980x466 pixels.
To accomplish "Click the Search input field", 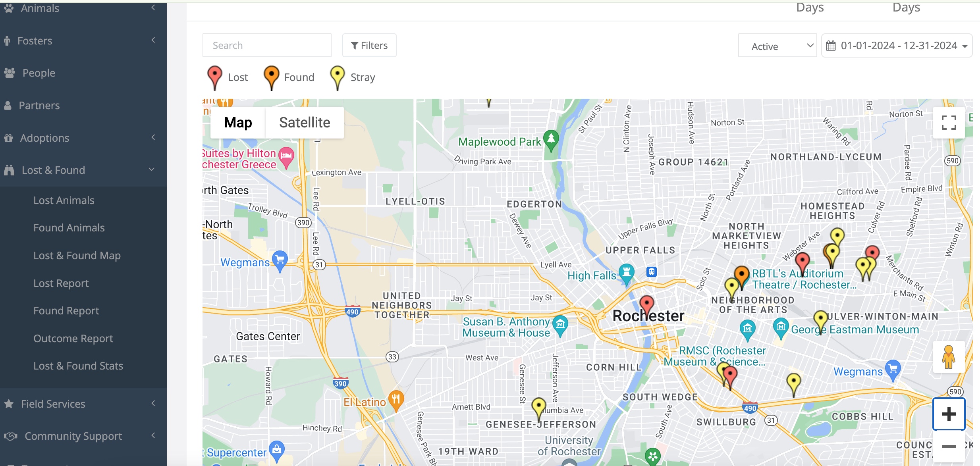I will tap(267, 46).
